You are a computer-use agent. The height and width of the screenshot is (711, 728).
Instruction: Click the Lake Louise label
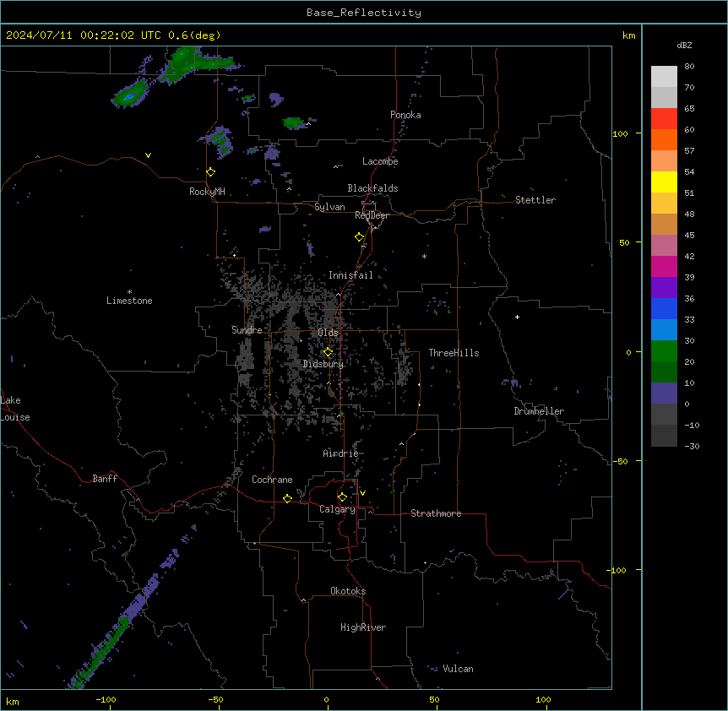coord(15,409)
